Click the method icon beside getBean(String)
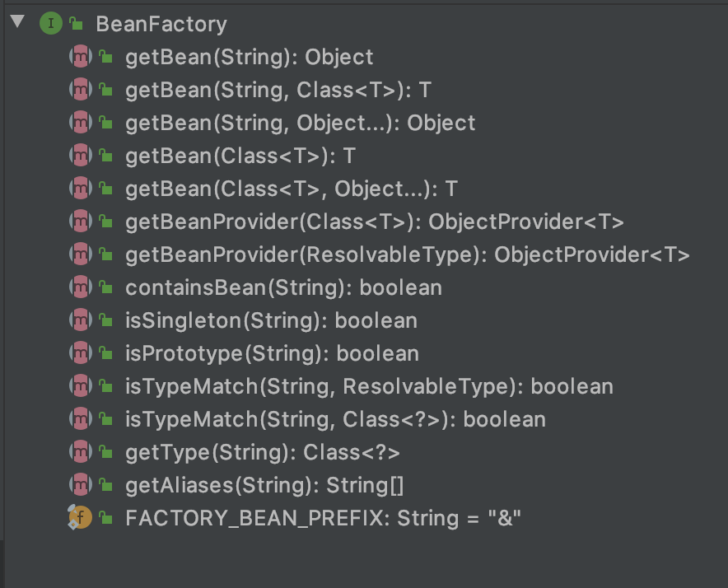Screen dimensions: 728x588 tap(82, 57)
